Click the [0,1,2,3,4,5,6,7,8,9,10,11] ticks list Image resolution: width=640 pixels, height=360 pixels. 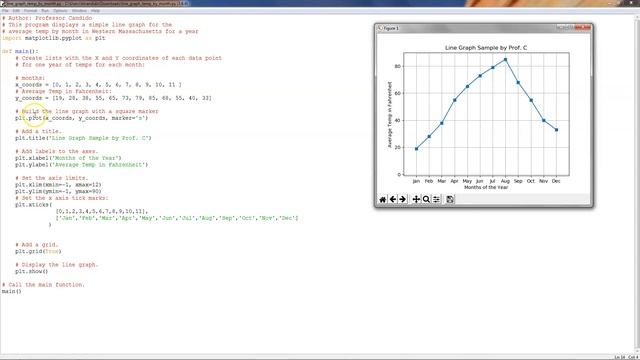(102, 211)
